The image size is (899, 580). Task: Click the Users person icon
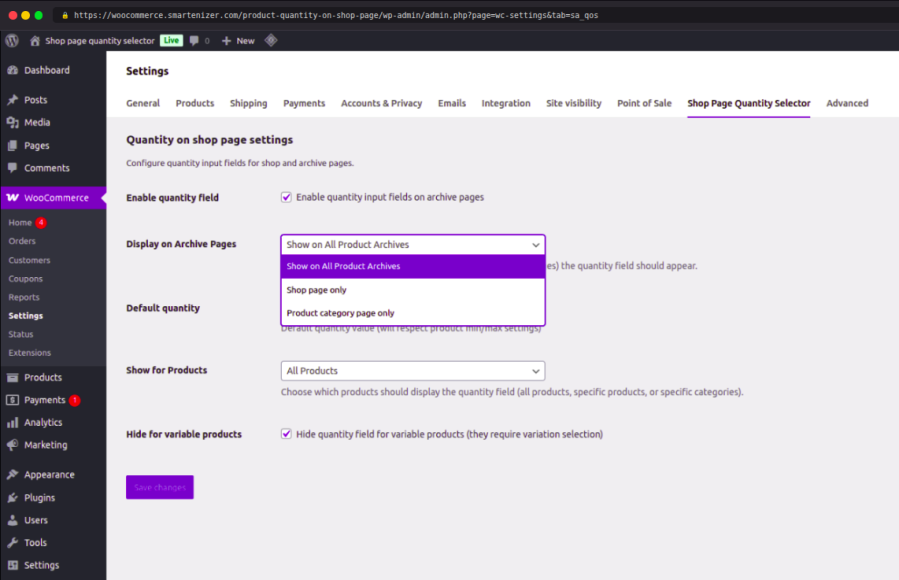tap(13, 520)
